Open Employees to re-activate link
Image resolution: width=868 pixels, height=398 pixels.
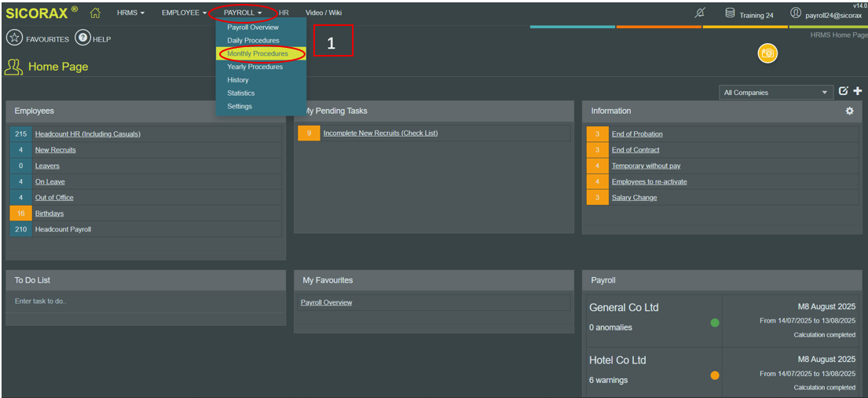pos(650,181)
